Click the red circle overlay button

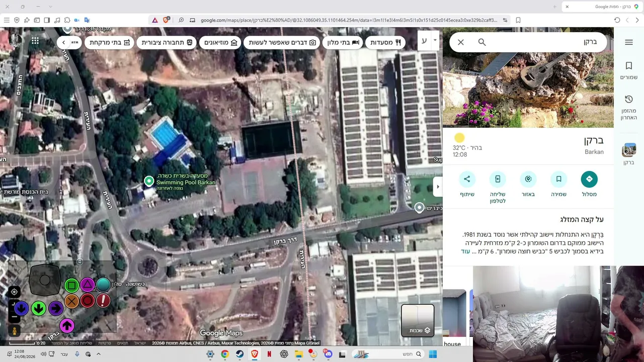tap(88, 301)
